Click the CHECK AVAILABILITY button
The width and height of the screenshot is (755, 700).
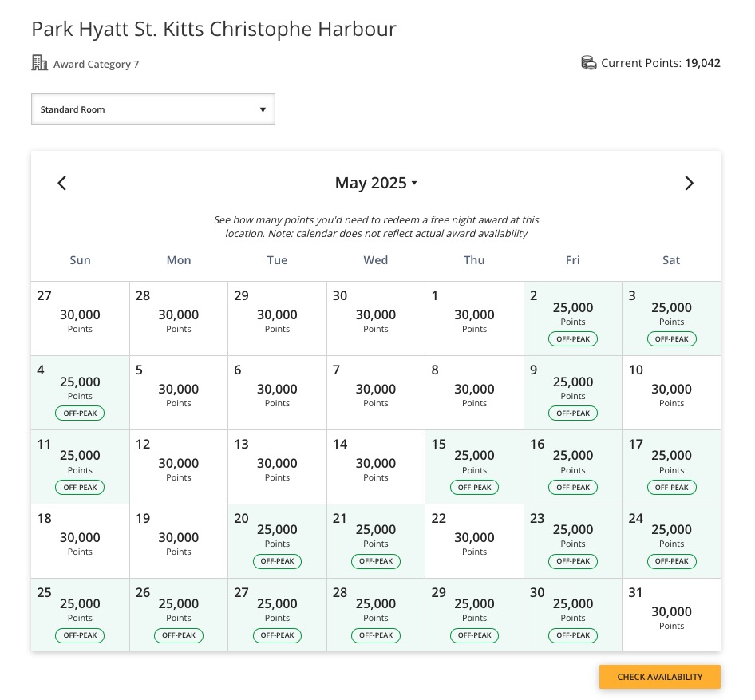[659, 676]
